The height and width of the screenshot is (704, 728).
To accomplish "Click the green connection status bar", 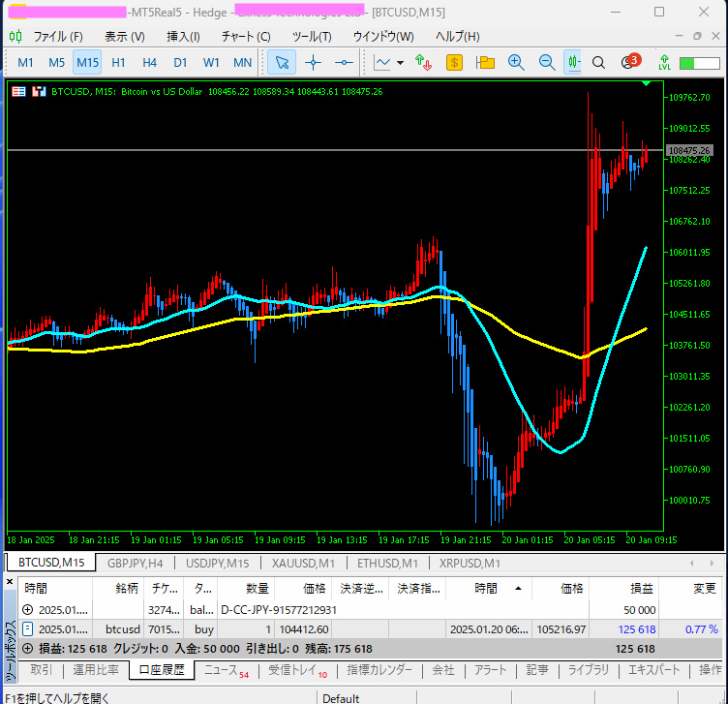I will [699, 63].
